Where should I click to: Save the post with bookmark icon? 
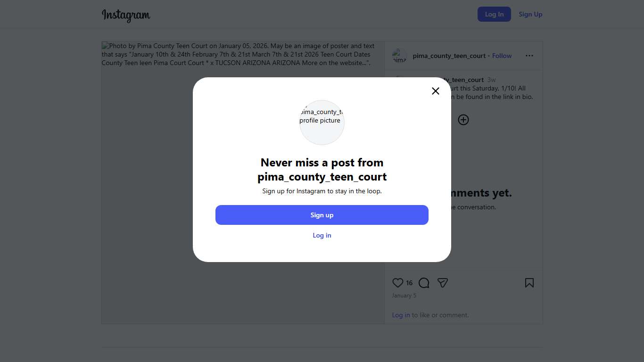529,283
